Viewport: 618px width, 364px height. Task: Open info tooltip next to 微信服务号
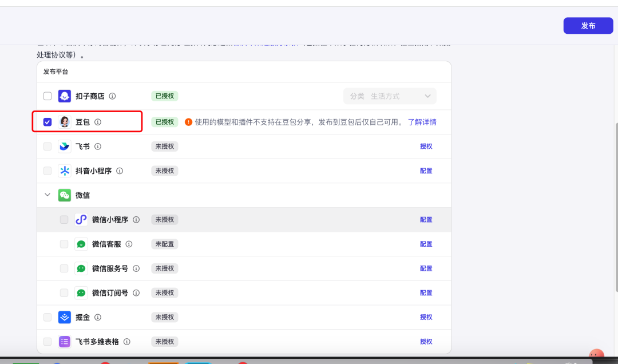coord(136,268)
